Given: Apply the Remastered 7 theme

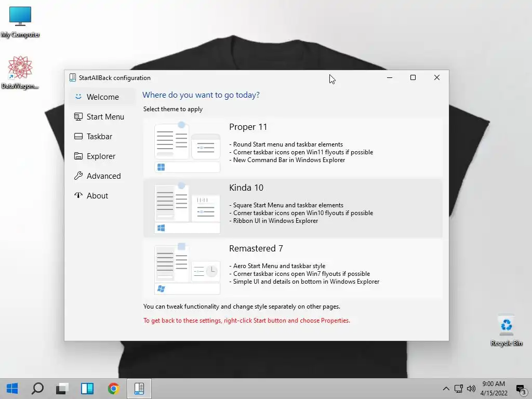Looking at the screenshot, I should point(293,269).
